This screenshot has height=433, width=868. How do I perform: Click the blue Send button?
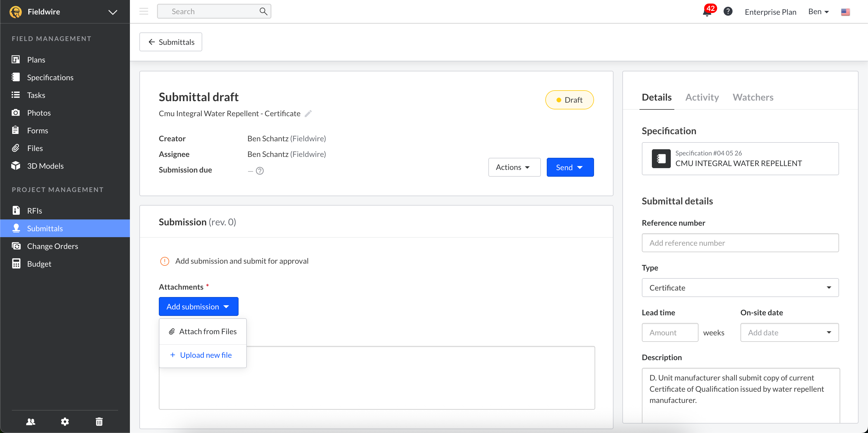click(x=570, y=167)
